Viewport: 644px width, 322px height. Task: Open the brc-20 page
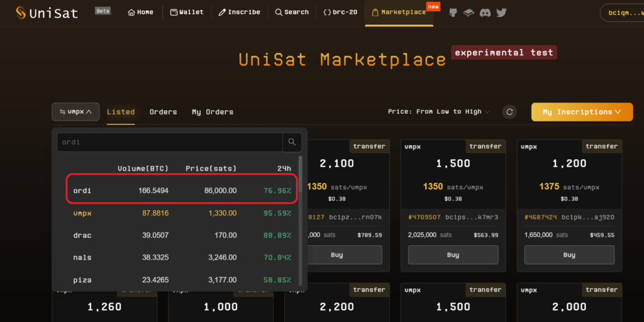pos(340,13)
